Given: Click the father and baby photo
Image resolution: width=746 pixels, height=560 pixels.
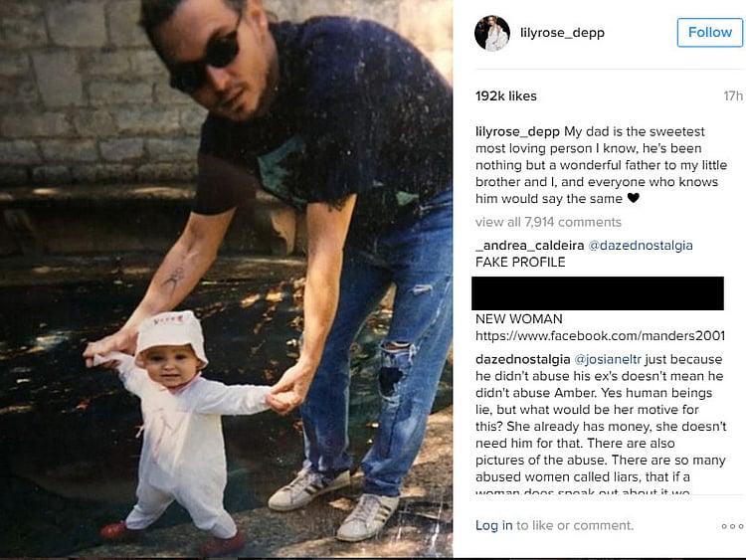Looking at the screenshot, I should click(226, 279).
